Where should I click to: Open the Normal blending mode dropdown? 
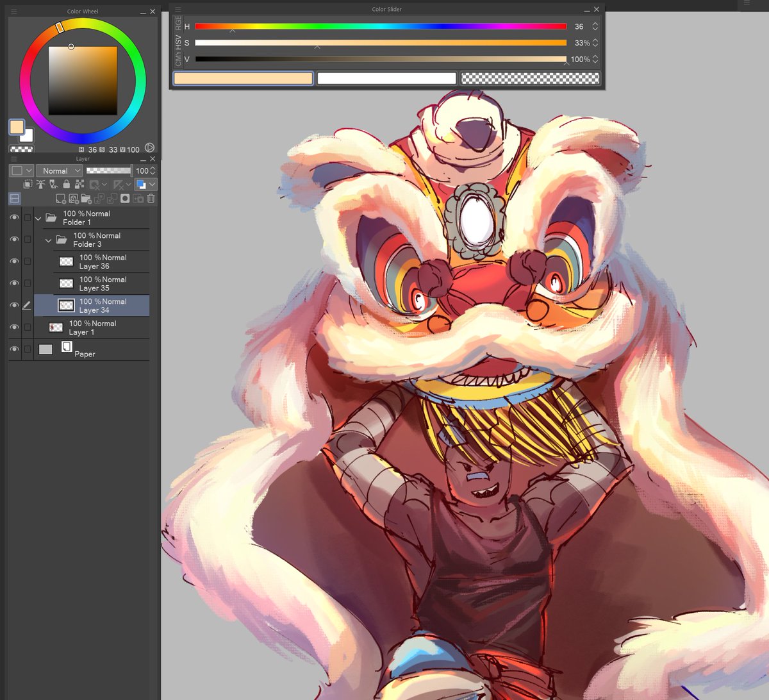pos(59,171)
